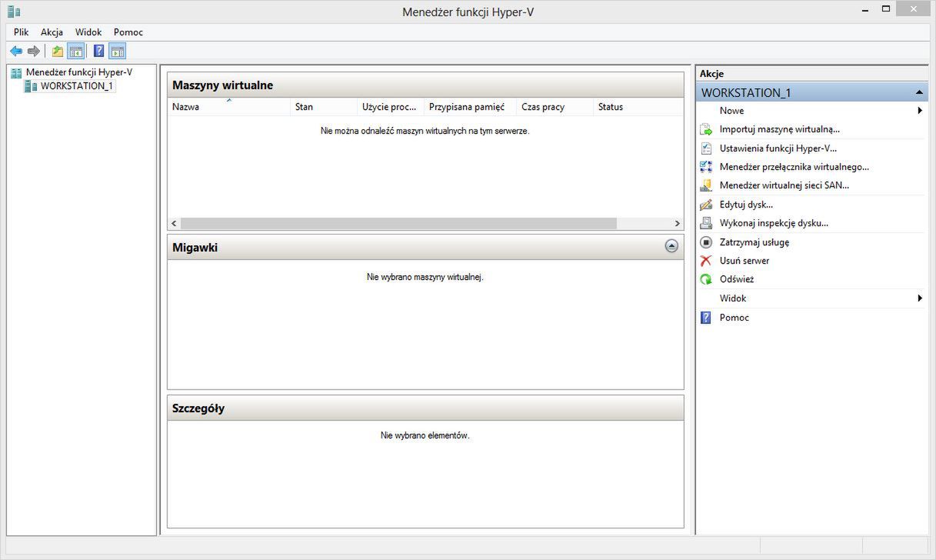The image size is (936, 560).
Task: Click the Edytuj dysk pencil icon
Action: pos(706,205)
